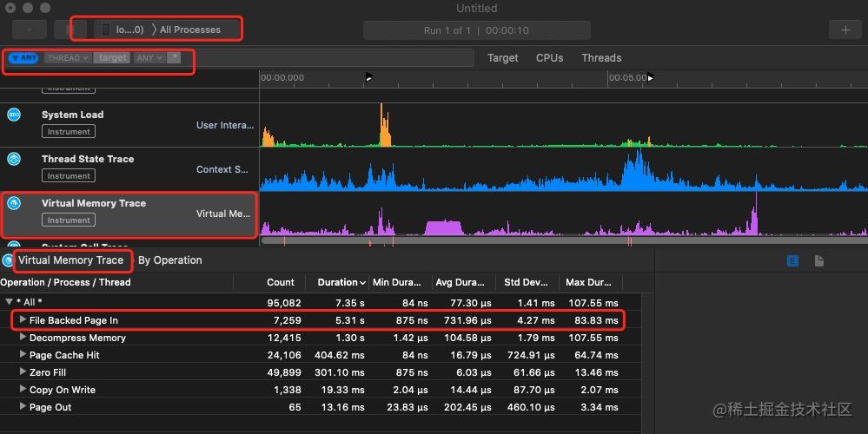The image size is (868, 434).
Task: Select the Page Cache Hit row label
Action: pos(64,355)
